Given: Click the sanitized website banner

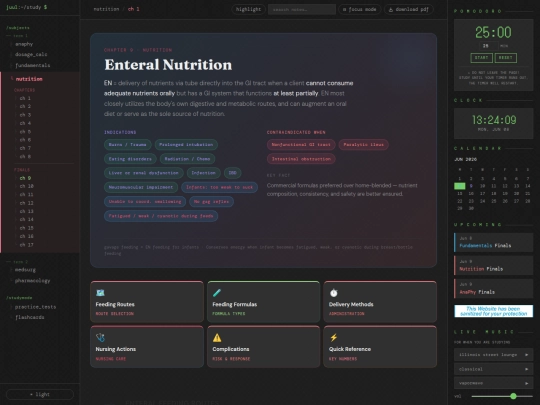Looking at the screenshot, I should point(494,311).
